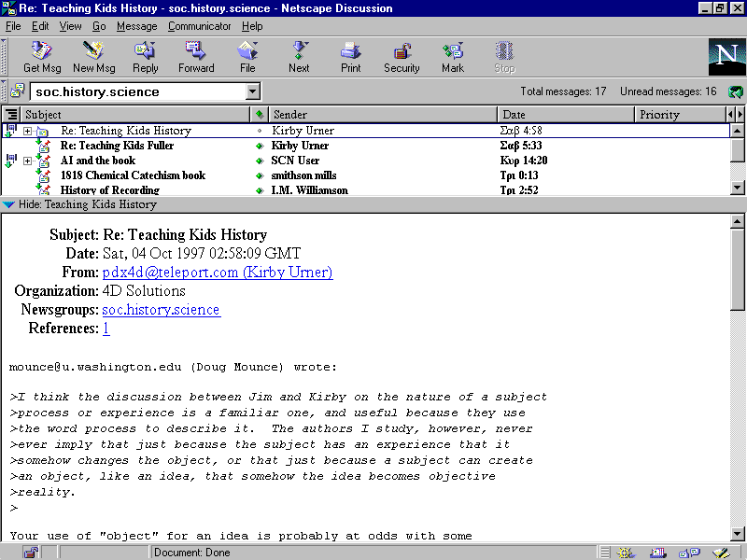Open Message Center icon right of Unread count
747x560 pixels.
[x=735, y=91]
